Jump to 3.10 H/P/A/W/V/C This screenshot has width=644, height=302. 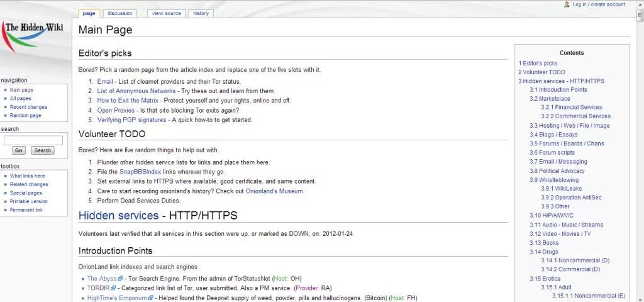[x=552, y=215]
